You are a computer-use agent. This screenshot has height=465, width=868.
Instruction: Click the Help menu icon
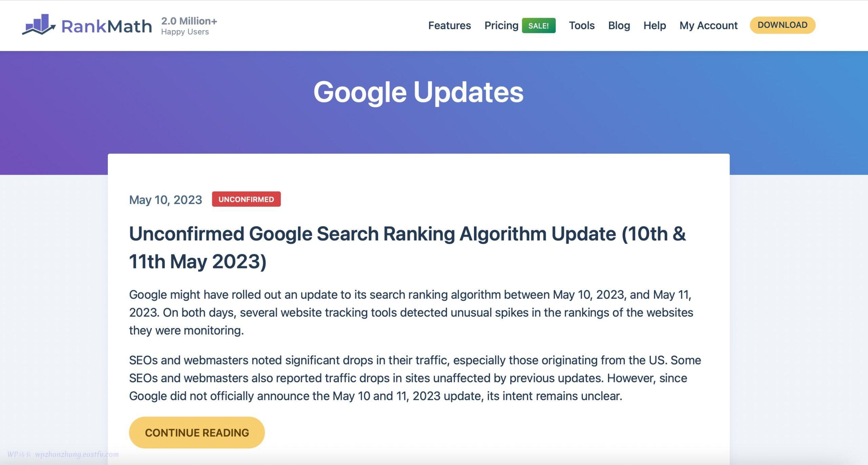[x=654, y=25]
